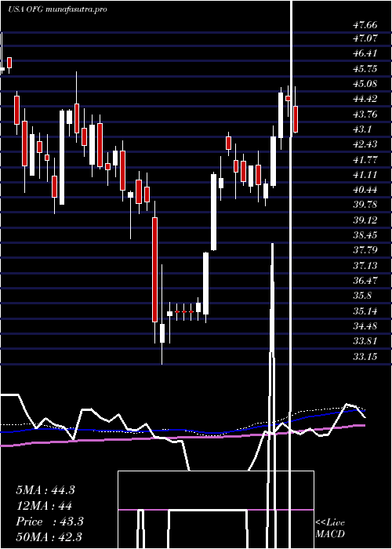392x549 pixels.
Task: Click the 35.8 price level label
Action: coord(362,296)
